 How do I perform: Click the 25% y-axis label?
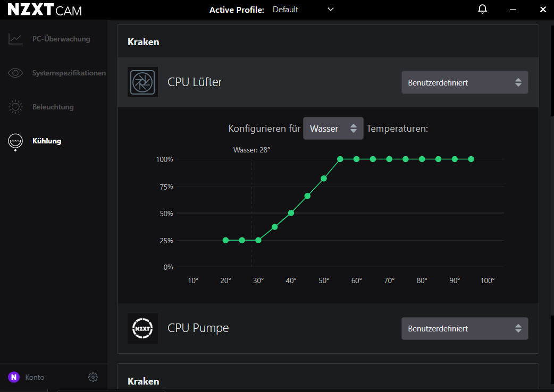pyautogui.click(x=166, y=241)
